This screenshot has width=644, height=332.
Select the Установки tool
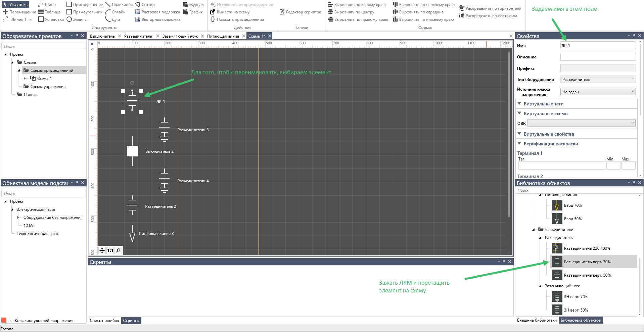(x=51, y=19)
